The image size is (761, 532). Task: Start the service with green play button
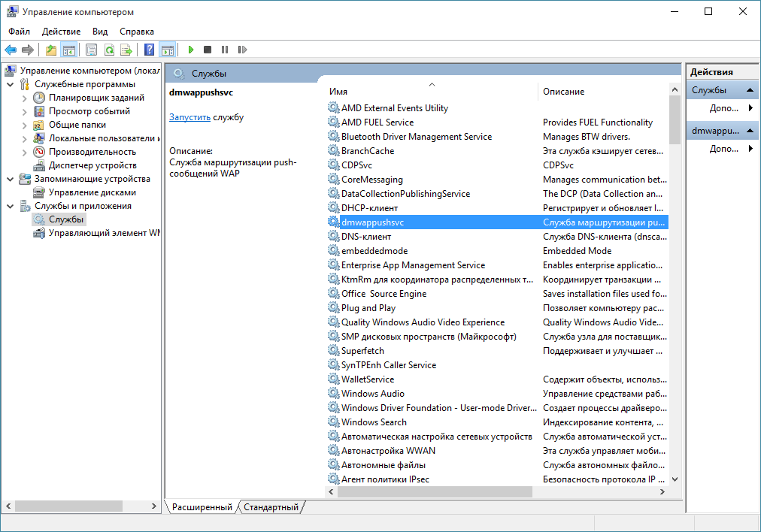[x=191, y=50]
